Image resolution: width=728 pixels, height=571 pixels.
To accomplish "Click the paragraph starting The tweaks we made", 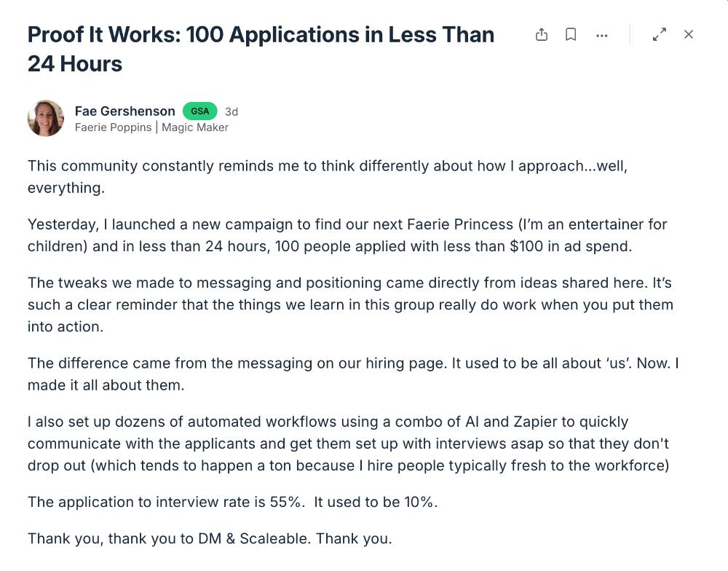I will pyautogui.click(x=349, y=304).
